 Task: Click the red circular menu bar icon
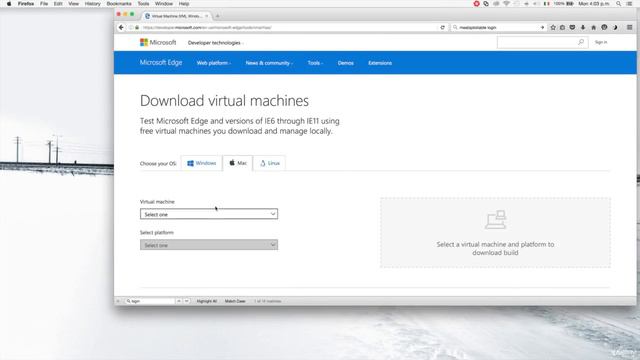[x=476, y=4]
